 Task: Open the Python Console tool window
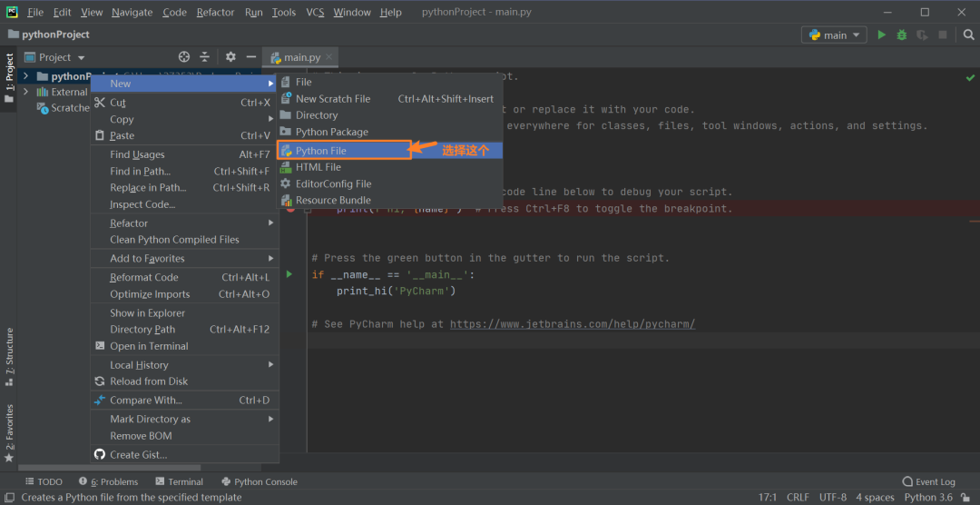[260, 481]
